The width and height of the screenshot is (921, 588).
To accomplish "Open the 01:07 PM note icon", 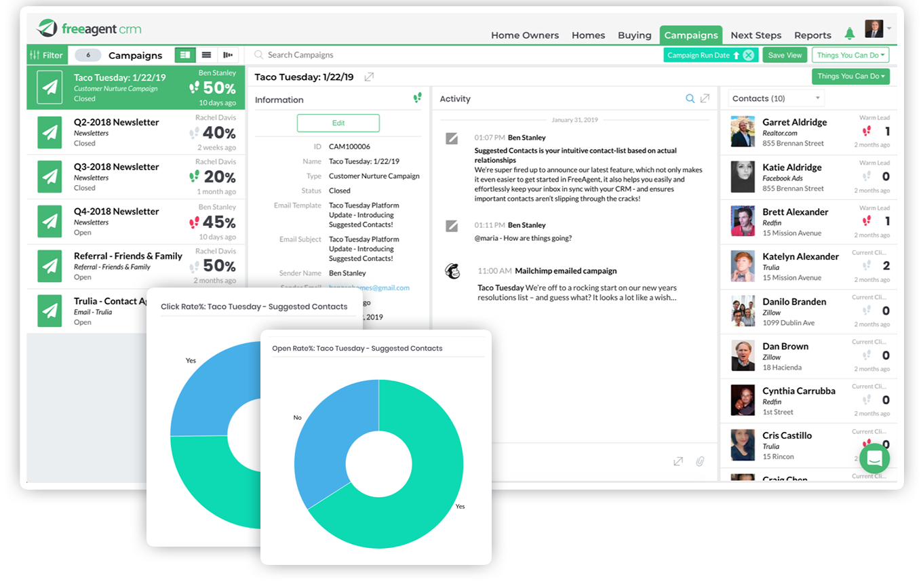I will (x=452, y=138).
